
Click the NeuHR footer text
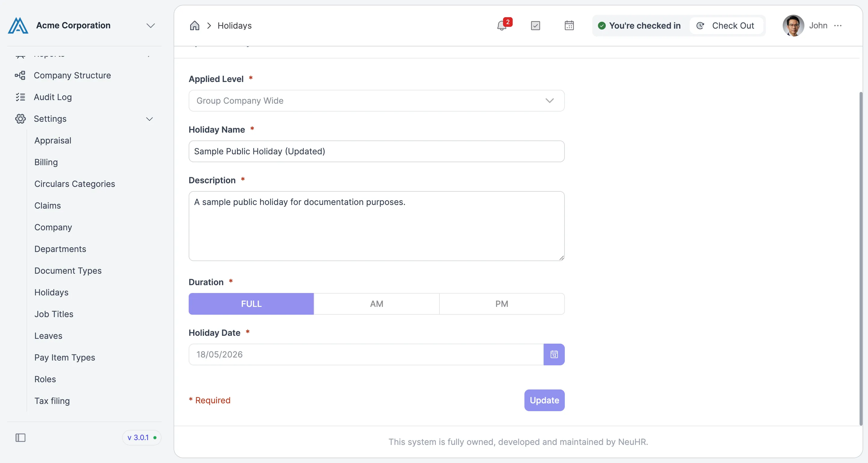pos(518,442)
